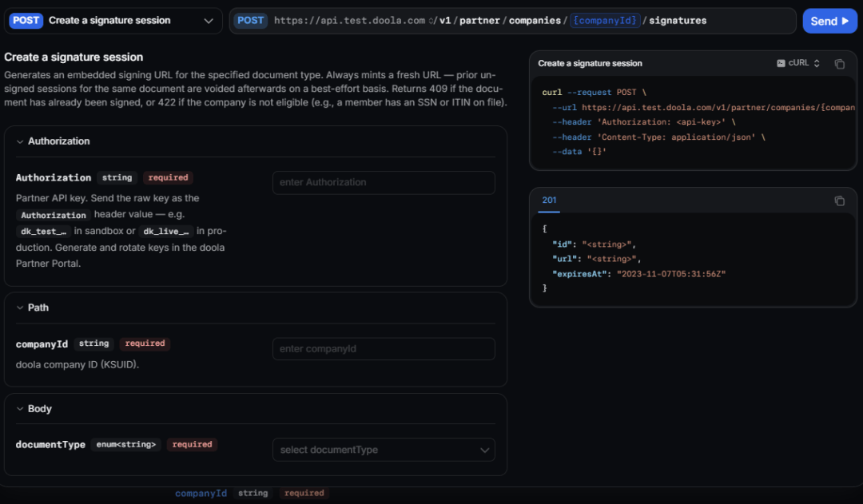This screenshot has width=863, height=504.
Task: Click the 'signatures' segment of the URL
Action: tap(678, 20)
